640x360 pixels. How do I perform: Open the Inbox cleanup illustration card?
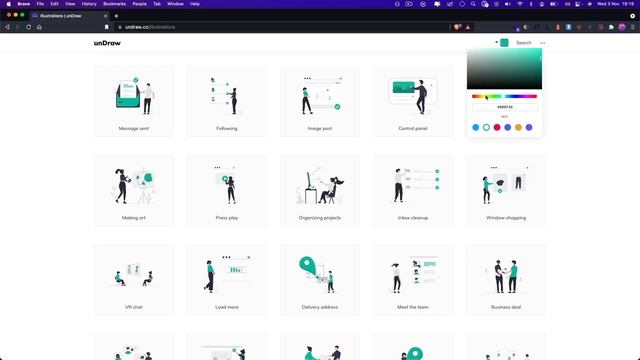(x=413, y=191)
